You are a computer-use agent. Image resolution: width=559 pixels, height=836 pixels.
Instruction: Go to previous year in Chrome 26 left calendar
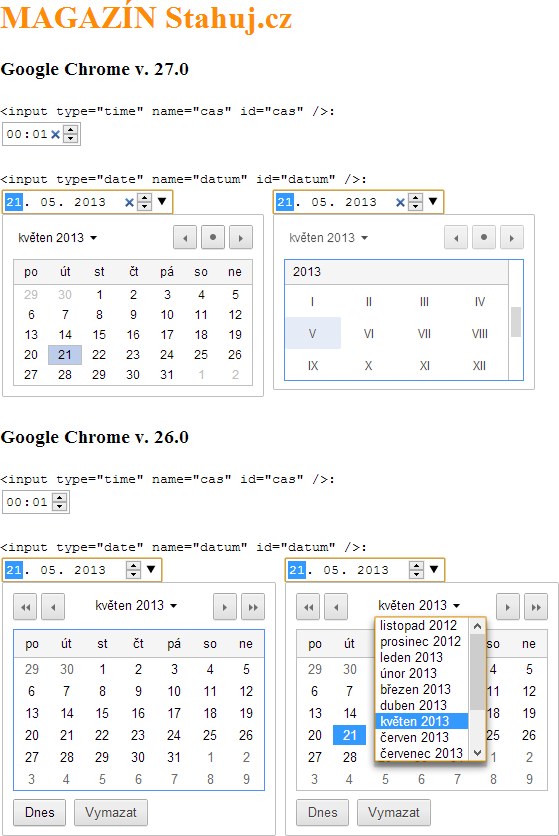tap(25, 607)
